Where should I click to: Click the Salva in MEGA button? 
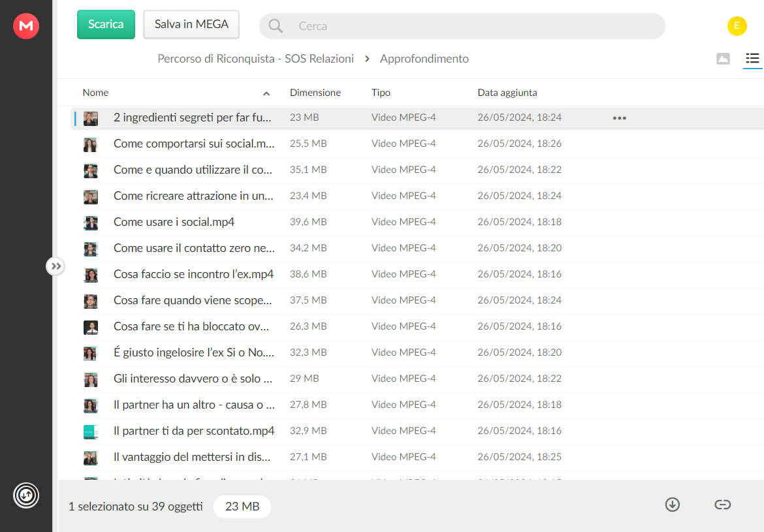pyautogui.click(x=191, y=24)
